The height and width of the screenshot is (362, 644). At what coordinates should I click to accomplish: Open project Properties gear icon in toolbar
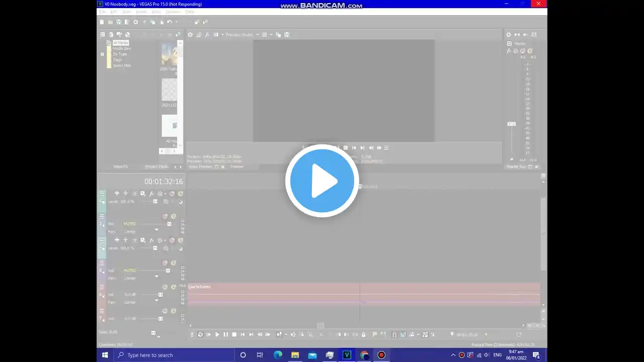click(x=135, y=22)
